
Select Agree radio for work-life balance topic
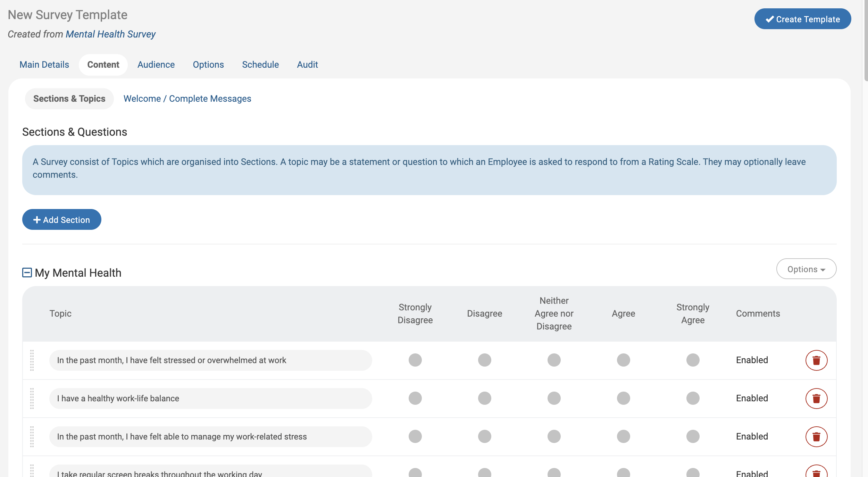coord(623,398)
